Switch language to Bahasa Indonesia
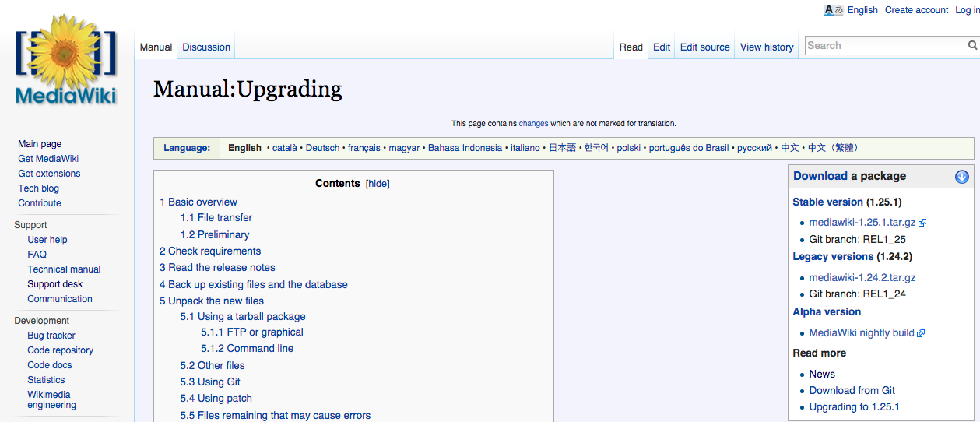Image resolution: width=980 pixels, height=422 pixels. tap(465, 148)
